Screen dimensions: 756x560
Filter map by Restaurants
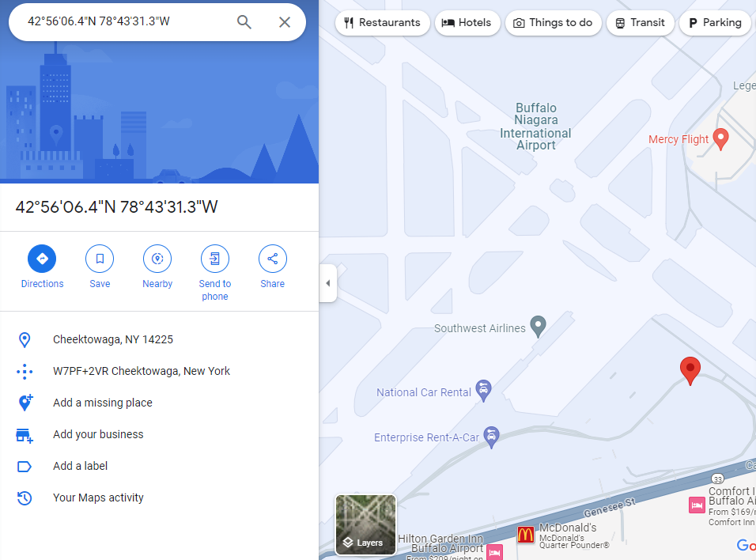[382, 23]
